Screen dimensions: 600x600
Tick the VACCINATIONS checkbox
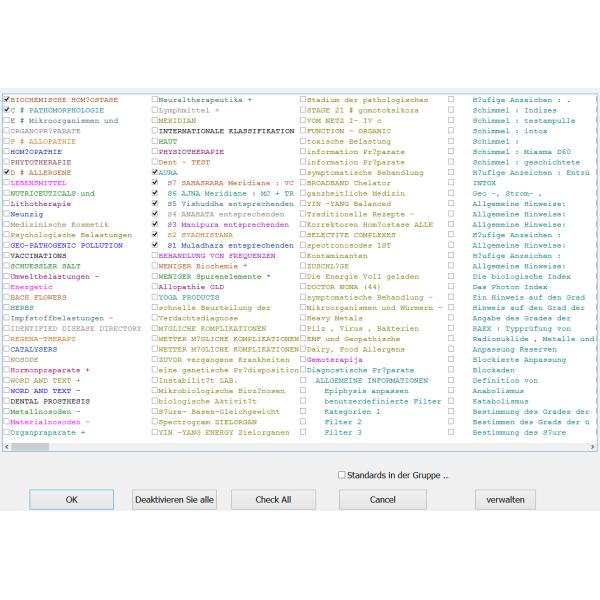coord(7,255)
